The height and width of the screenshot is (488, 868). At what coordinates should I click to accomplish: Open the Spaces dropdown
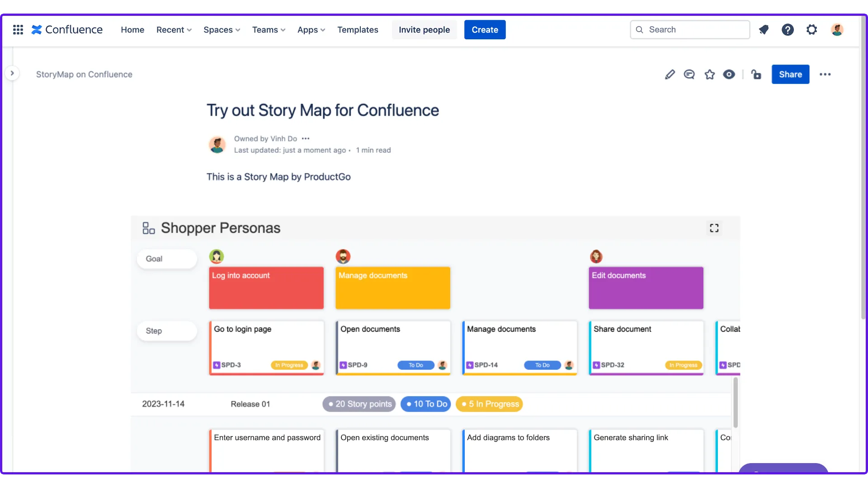pyautogui.click(x=222, y=30)
